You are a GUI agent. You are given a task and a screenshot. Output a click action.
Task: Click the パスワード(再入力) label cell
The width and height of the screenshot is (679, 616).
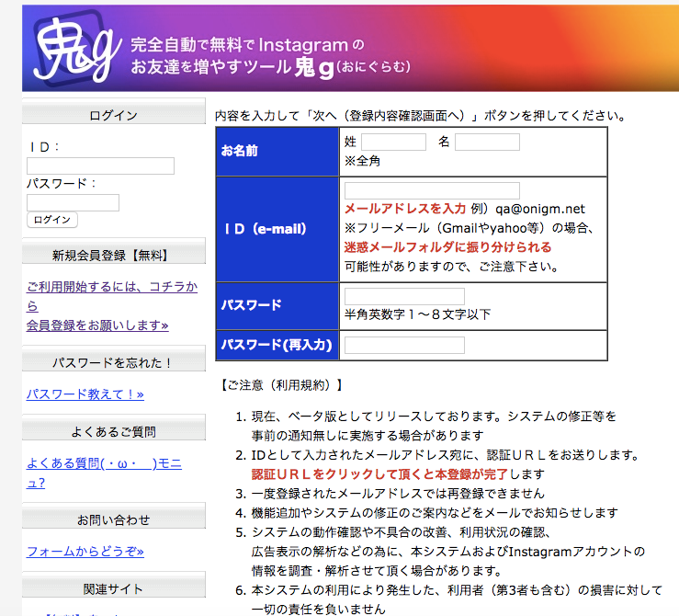(277, 346)
